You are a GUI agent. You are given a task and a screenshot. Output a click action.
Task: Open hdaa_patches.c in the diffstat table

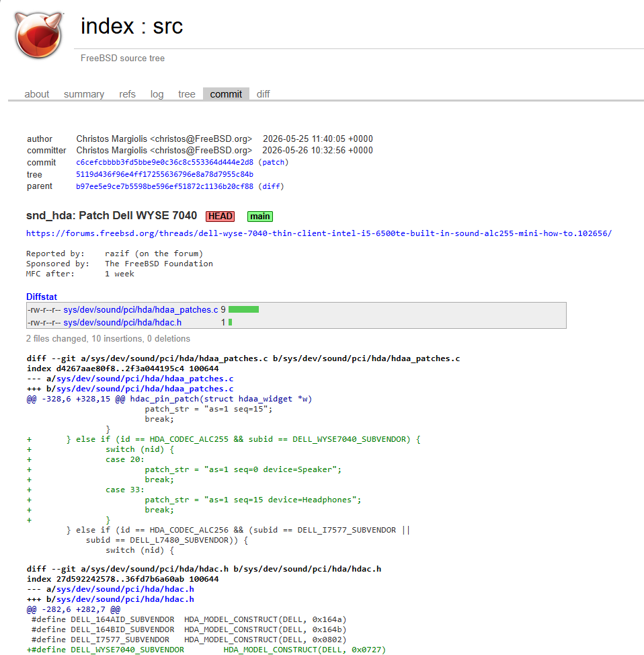click(x=140, y=309)
